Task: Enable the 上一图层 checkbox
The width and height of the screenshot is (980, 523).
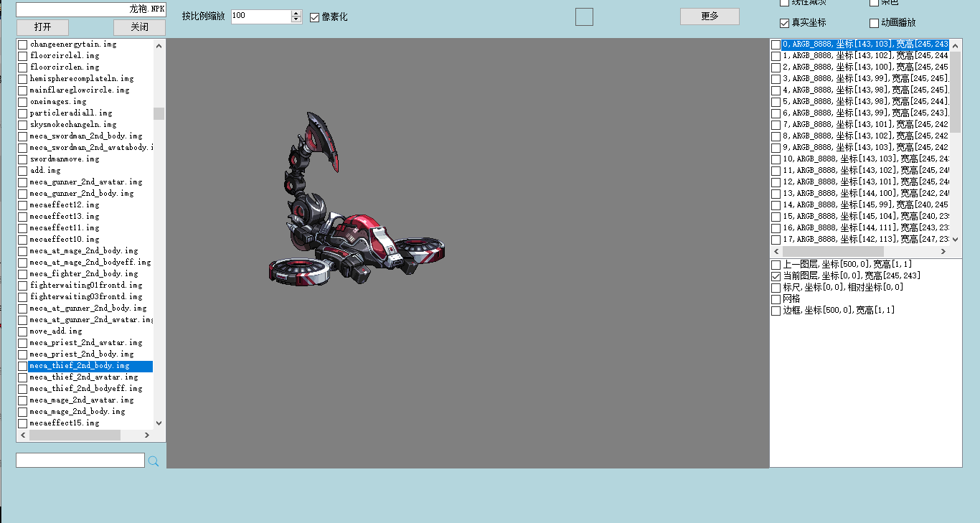Action: tap(776, 264)
